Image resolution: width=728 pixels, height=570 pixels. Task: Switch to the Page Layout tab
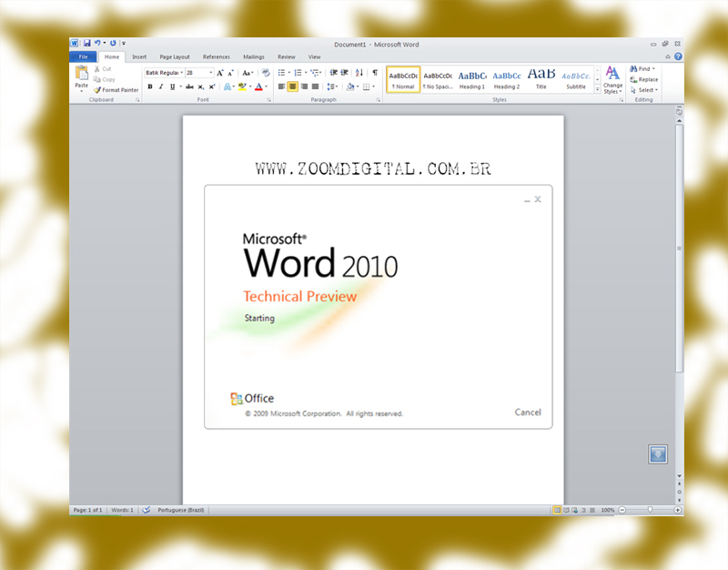click(175, 56)
